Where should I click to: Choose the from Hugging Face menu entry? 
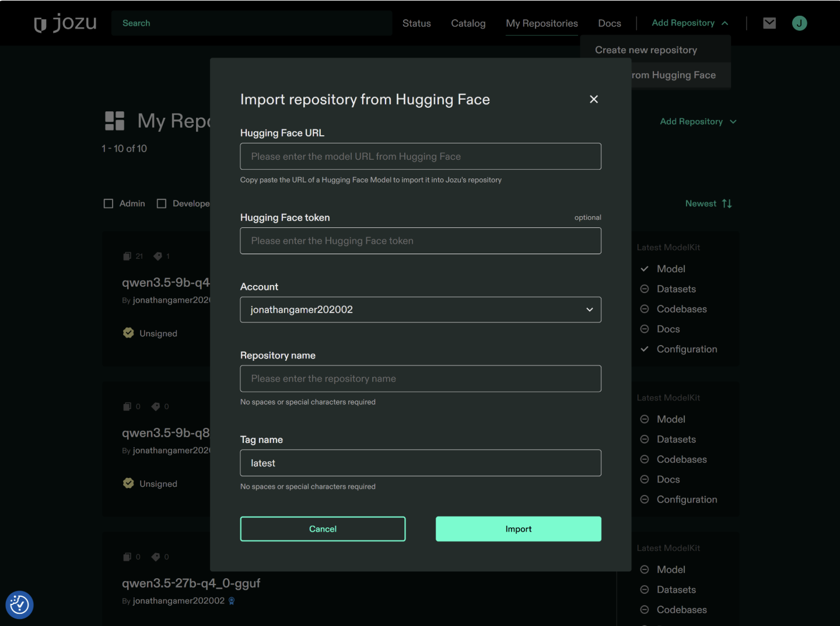click(x=681, y=75)
